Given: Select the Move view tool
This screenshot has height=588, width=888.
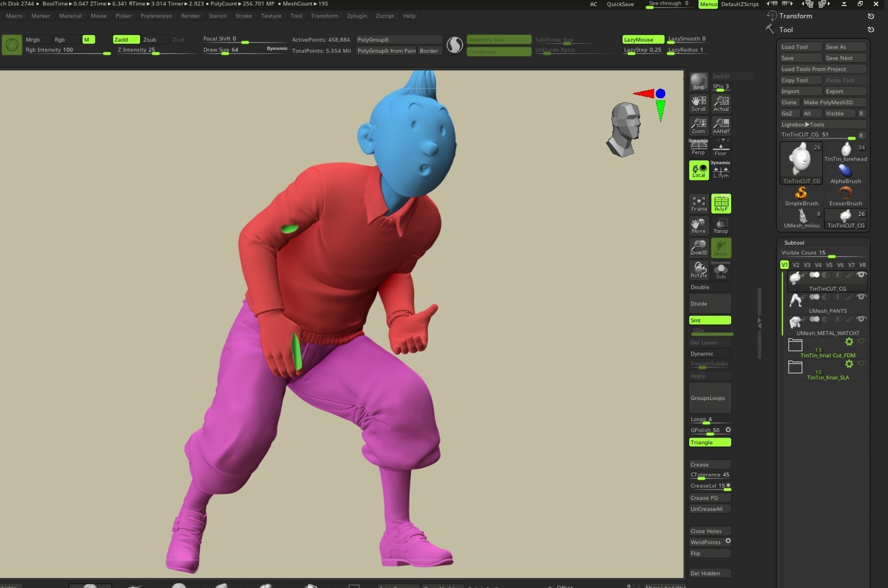Looking at the screenshot, I should [x=698, y=226].
